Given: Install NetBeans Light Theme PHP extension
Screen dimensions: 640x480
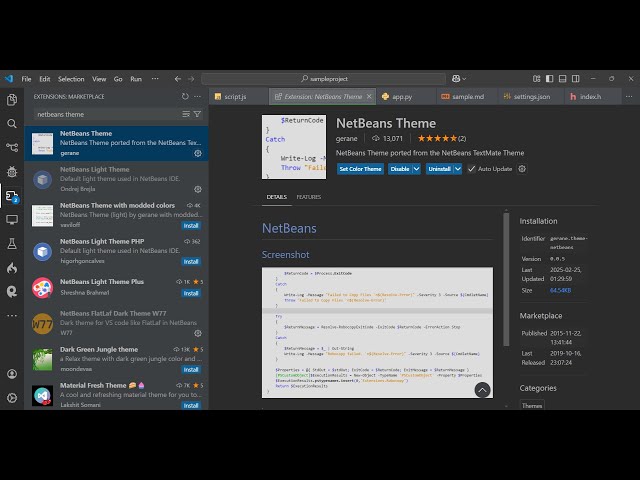Looking at the screenshot, I should (191, 262).
